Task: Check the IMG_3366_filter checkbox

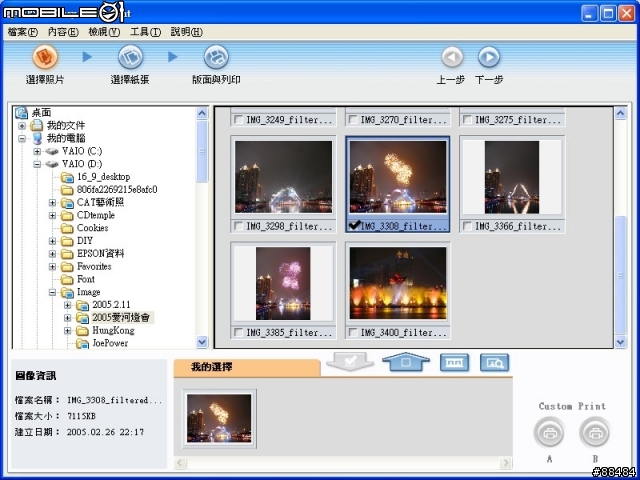Action: coord(467,226)
